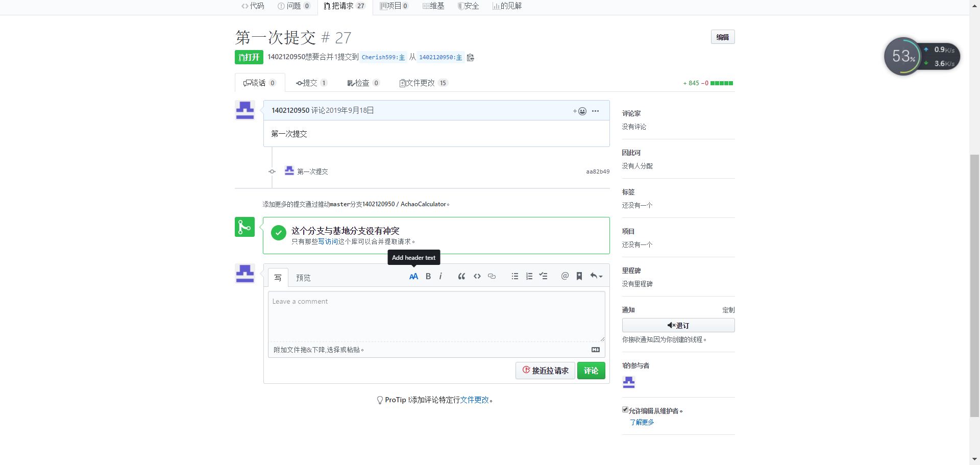Add an emoji reaction to the first comment
Image resolution: width=980 pixels, height=465 pixels.
tap(581, 111)
